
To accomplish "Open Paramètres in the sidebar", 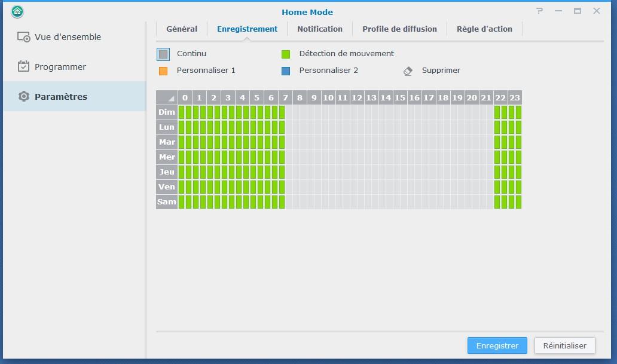I will click(x=60, y=97).
